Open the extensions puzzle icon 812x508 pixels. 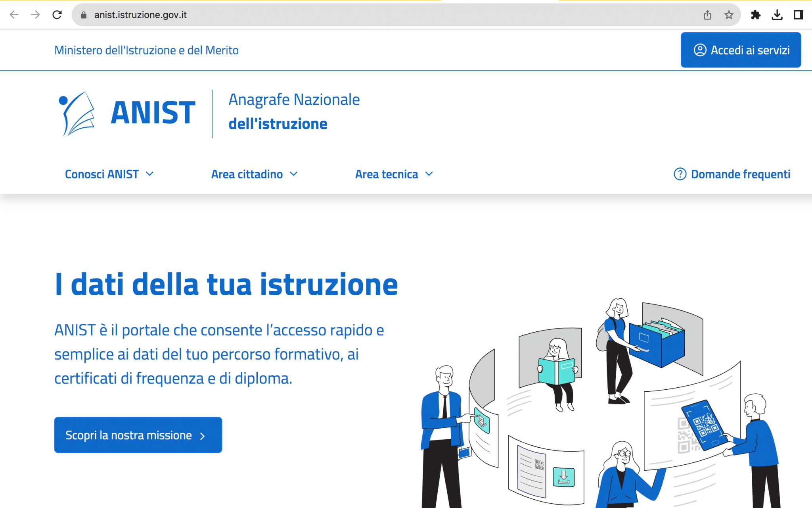[756, 15]
